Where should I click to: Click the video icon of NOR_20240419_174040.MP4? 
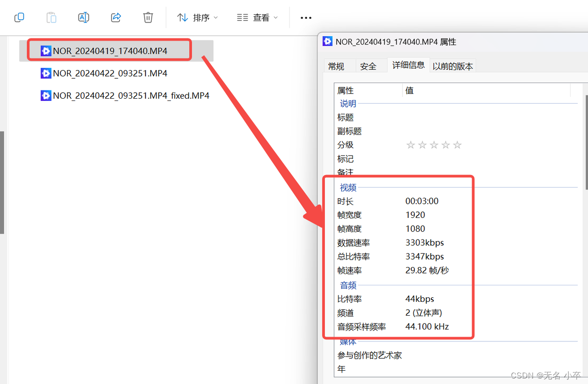pos(45,50)
